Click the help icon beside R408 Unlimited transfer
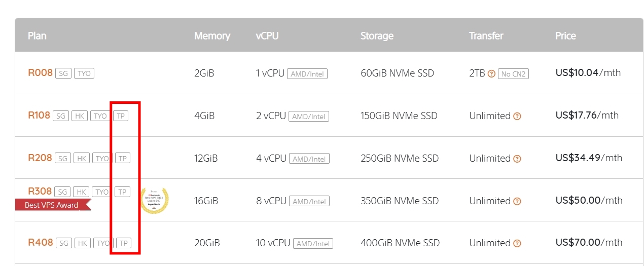 pyautogui.click(x=517, y=243)
